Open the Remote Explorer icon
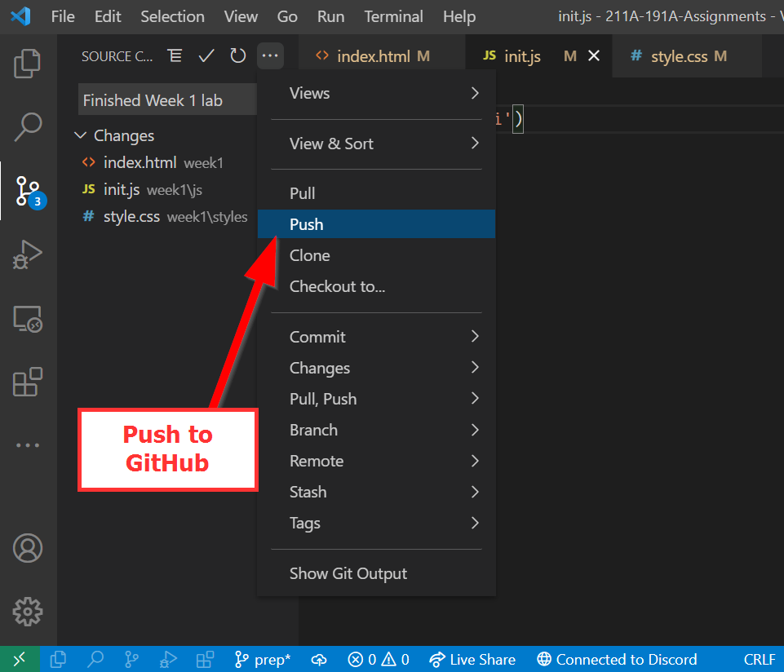784x672 pixels. 28,318
